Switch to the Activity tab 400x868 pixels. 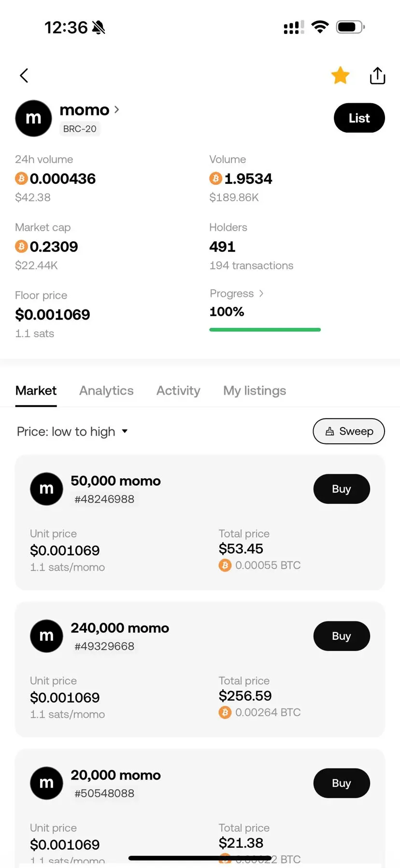pos(178,391)
